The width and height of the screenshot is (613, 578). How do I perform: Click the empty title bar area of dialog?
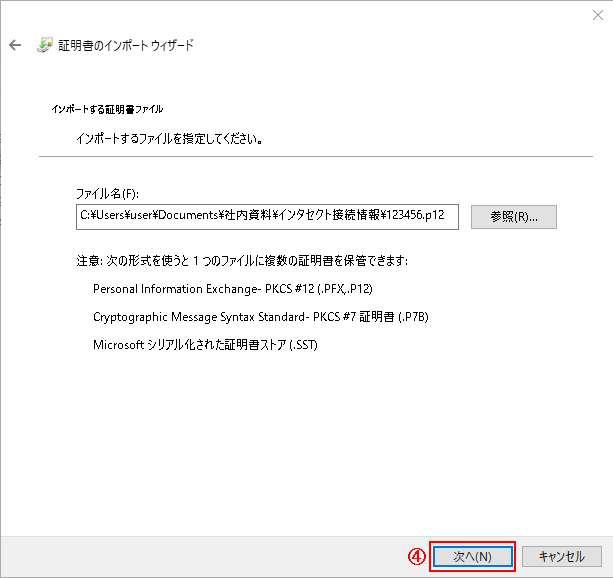(x=300, y=14)
